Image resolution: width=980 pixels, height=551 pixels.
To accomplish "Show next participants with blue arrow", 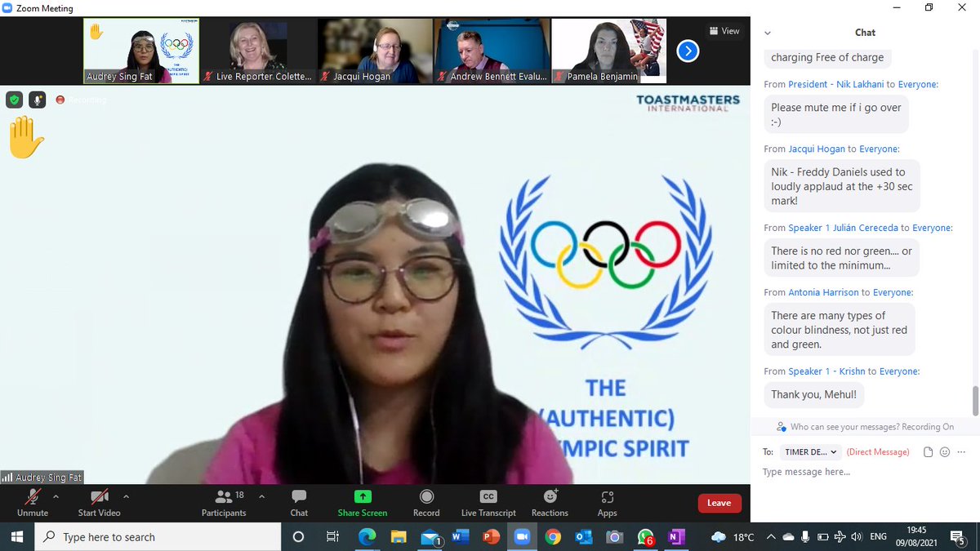I will coord(688,51).
